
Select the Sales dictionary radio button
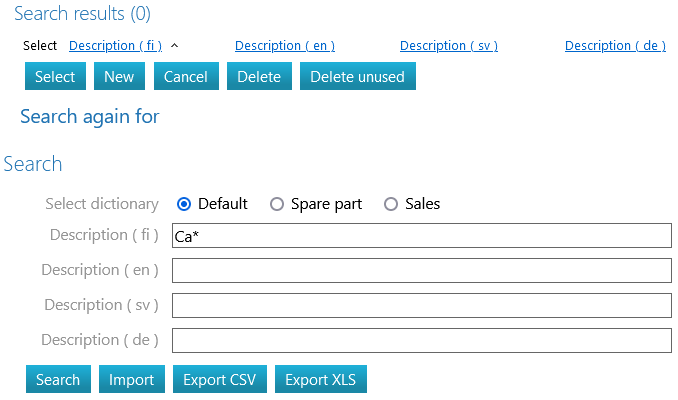(x=391, y=204)
